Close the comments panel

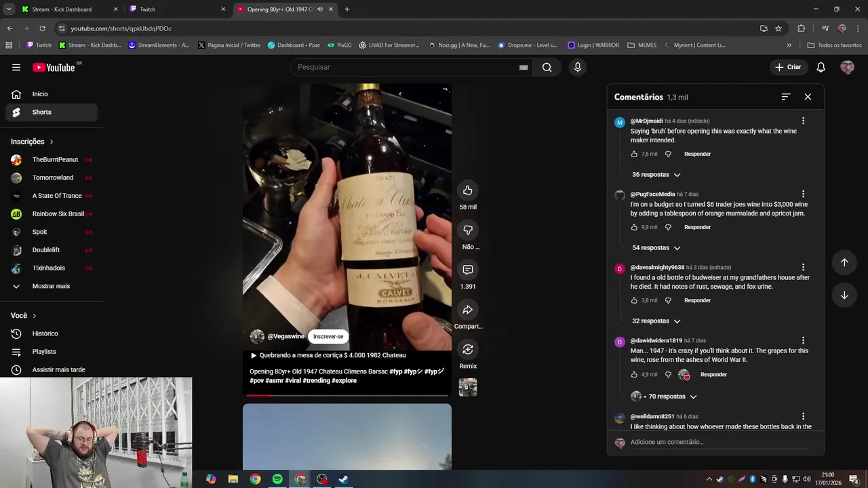[808, 97]
